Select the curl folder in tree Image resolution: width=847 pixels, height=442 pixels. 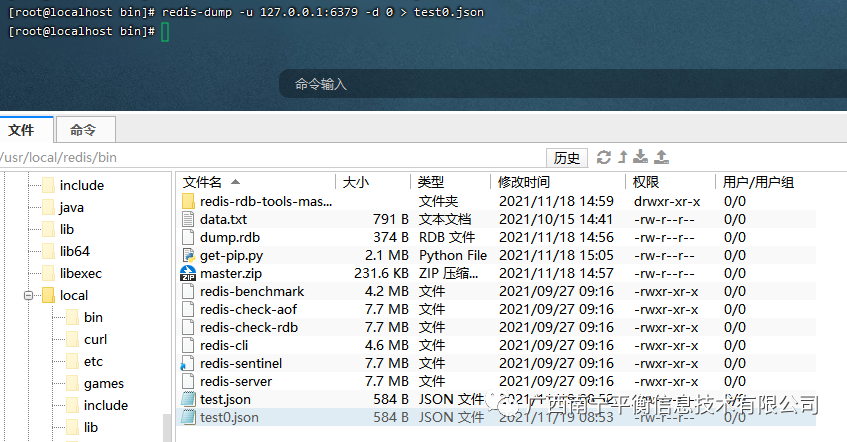[95, 339]
